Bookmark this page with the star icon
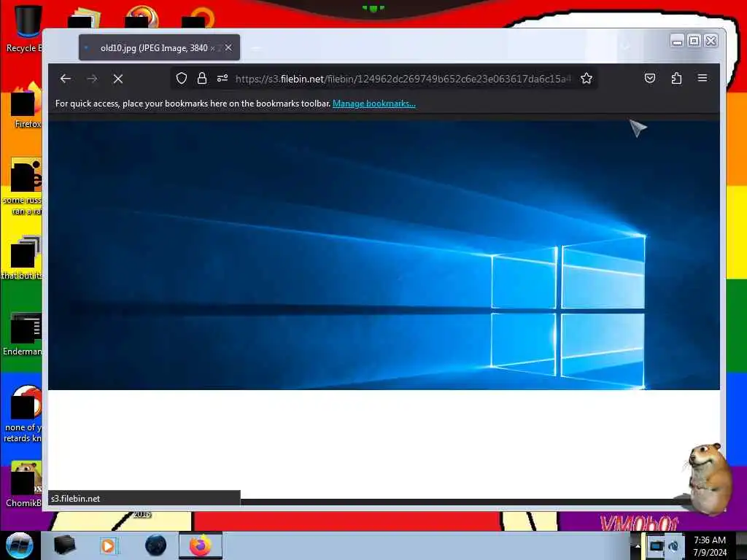The width and height of the screenshot is (747, 560). coord(587,78)
